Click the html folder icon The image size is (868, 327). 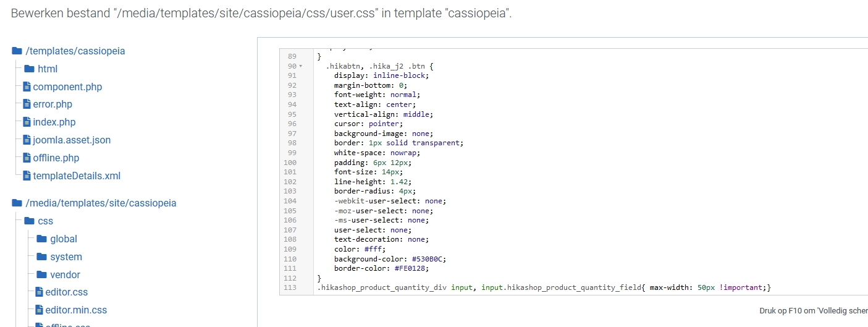point(29,69)
